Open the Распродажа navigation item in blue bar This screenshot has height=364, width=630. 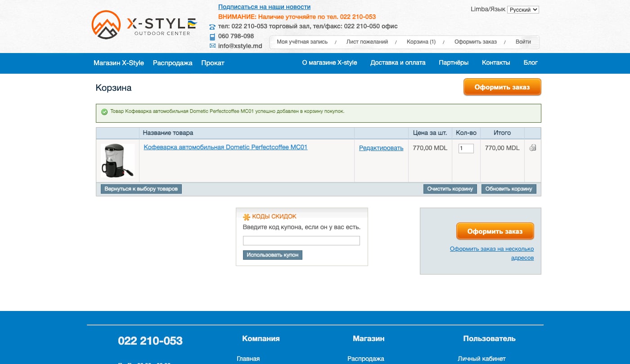[173, 63]
